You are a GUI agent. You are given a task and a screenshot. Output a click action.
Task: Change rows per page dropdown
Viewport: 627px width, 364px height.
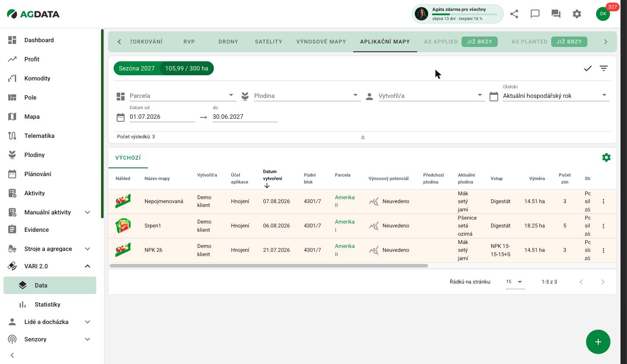pos(515,282)
